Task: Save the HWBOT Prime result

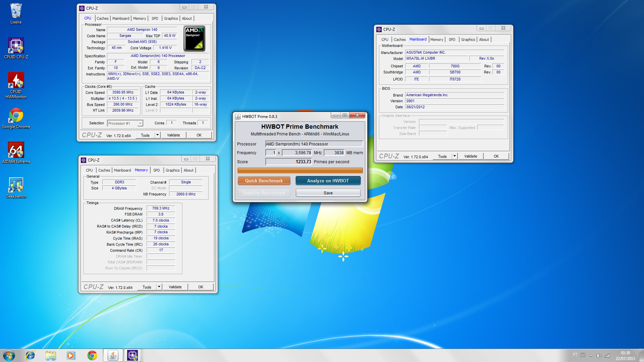Action: tap(328, 193)
